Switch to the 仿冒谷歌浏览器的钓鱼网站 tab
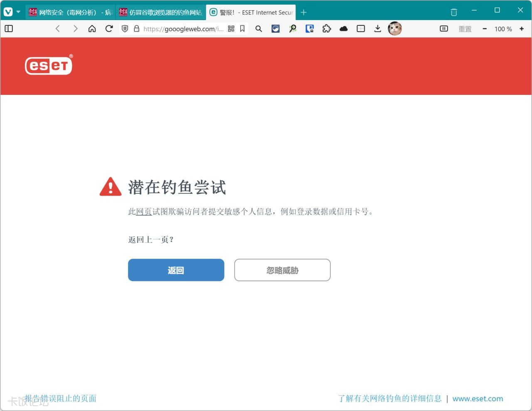The height and width of the screenshot is (411, 532). click(161, 12)
